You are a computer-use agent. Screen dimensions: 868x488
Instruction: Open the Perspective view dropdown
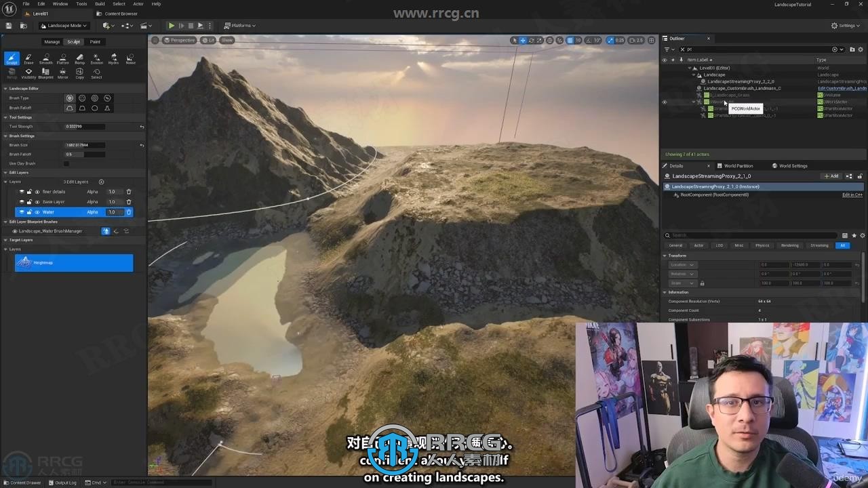[179, 40]
